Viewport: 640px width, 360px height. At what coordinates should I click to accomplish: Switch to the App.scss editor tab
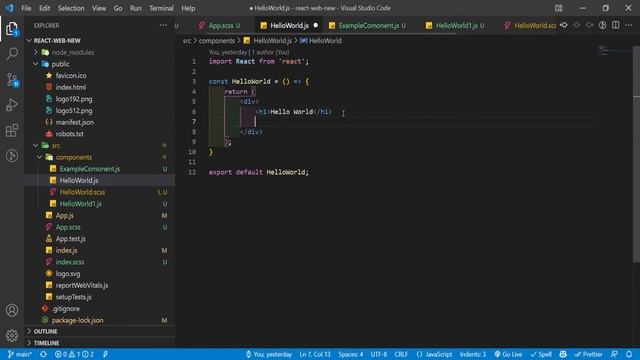221,25
